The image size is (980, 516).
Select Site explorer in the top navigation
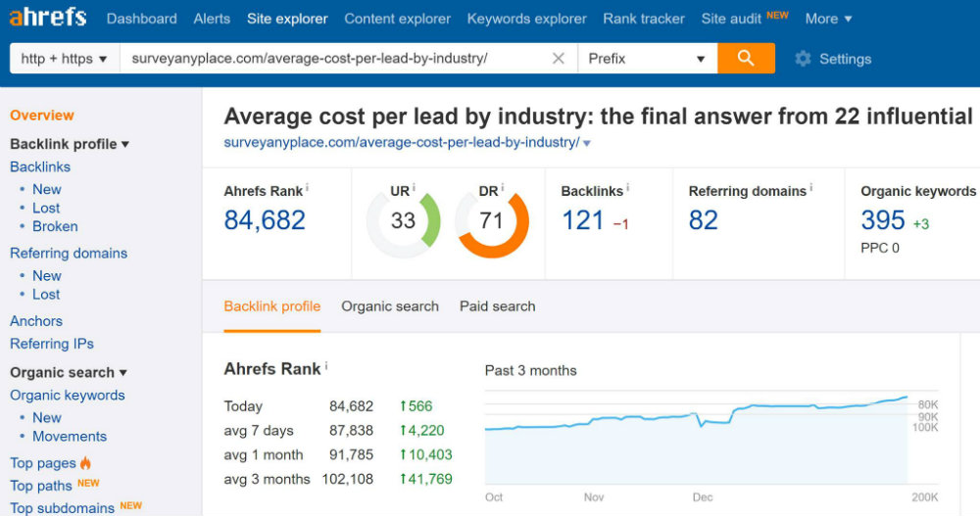(287, 19)
